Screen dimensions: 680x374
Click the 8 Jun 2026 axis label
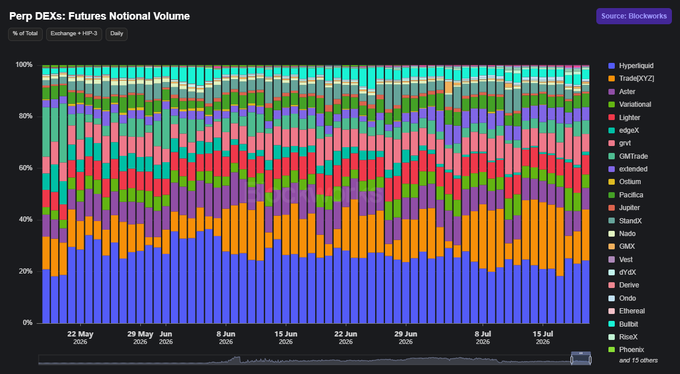click(226, 338)
